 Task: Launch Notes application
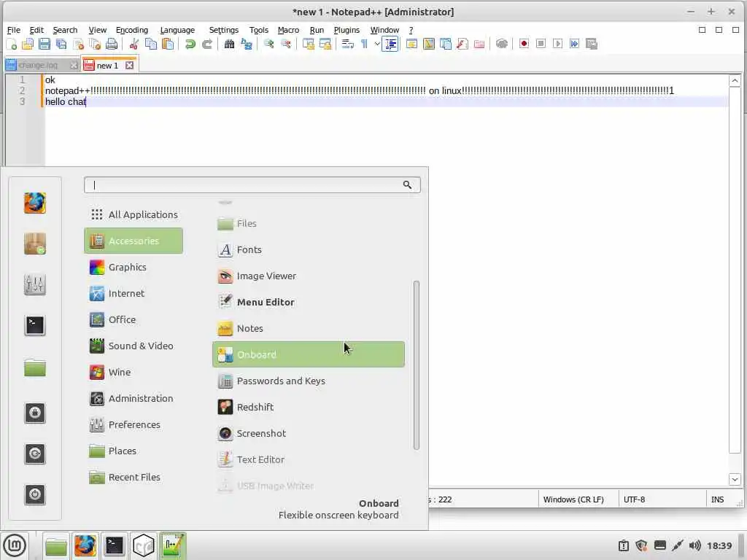click(309, 328)
